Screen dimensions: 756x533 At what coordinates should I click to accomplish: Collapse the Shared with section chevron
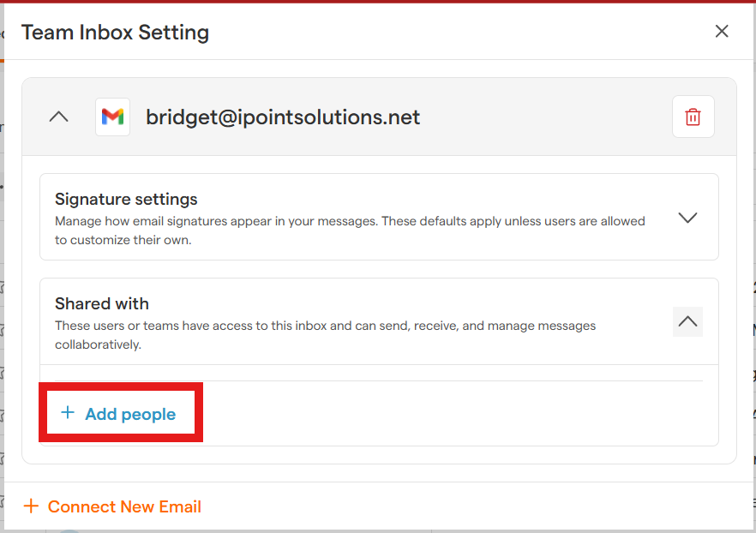687,321
